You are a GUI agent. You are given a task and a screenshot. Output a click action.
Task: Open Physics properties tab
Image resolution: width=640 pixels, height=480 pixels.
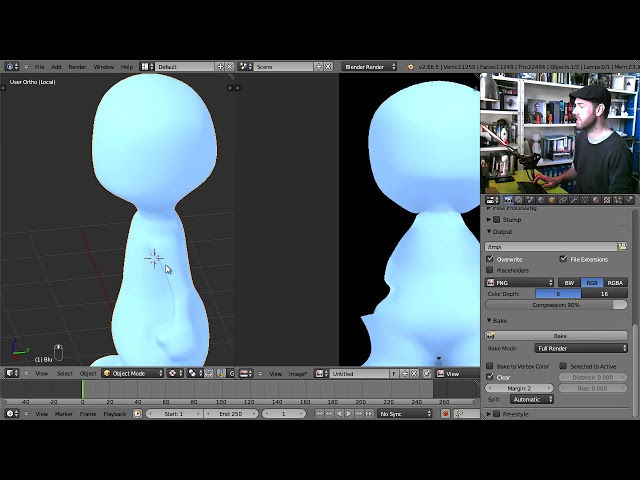[629, 200]
